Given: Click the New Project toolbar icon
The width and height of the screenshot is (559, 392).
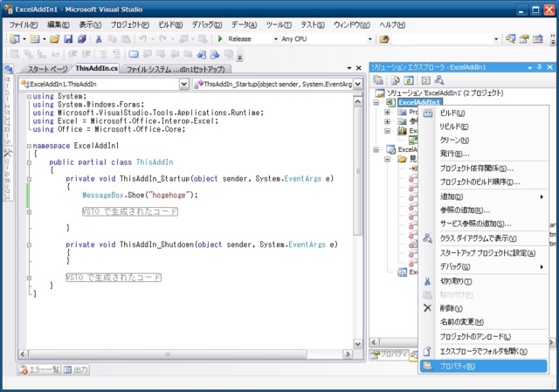Looking at the screenshot, I should click(14, 38).
